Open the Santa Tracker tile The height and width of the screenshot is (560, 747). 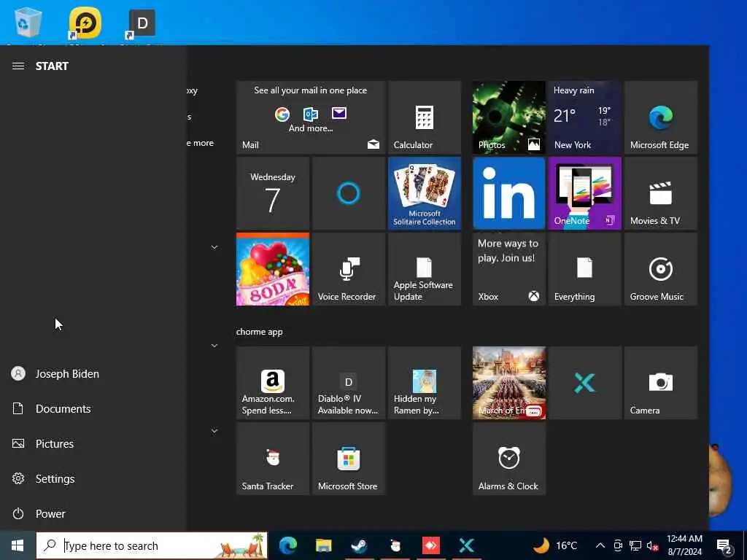(x=273, y=459)
